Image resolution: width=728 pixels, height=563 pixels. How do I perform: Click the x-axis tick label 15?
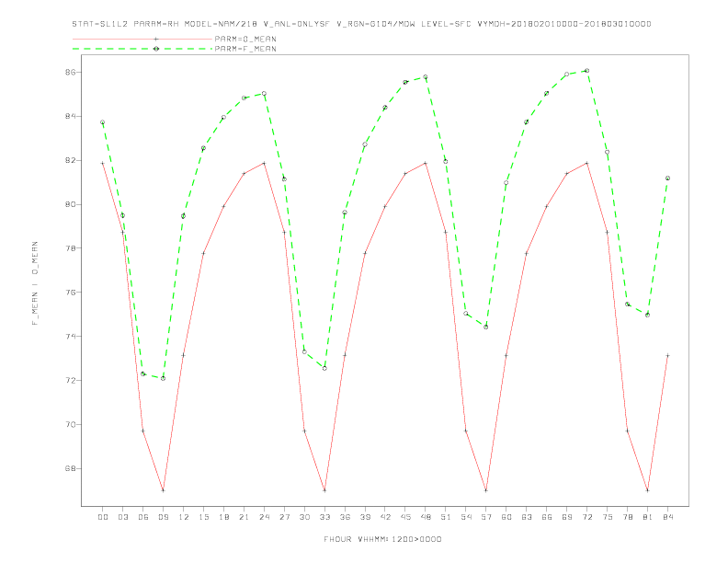(x=203, y=517)
